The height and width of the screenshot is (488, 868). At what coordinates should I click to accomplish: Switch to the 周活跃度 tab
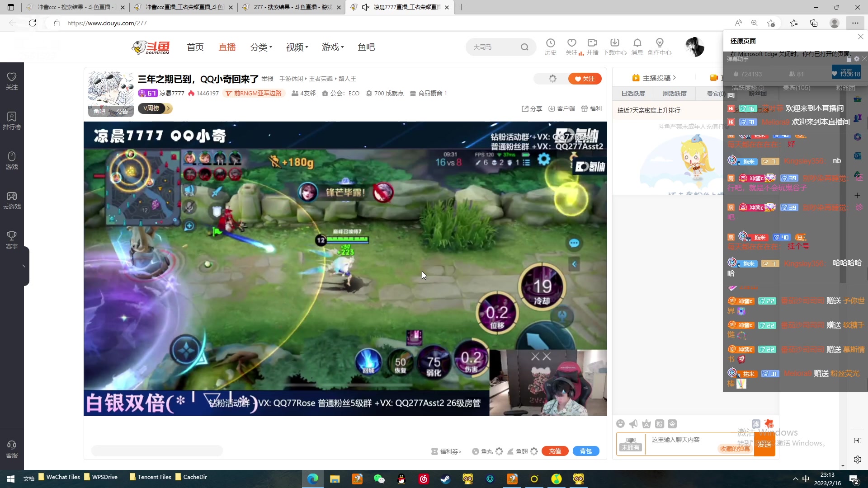point(674,94)
